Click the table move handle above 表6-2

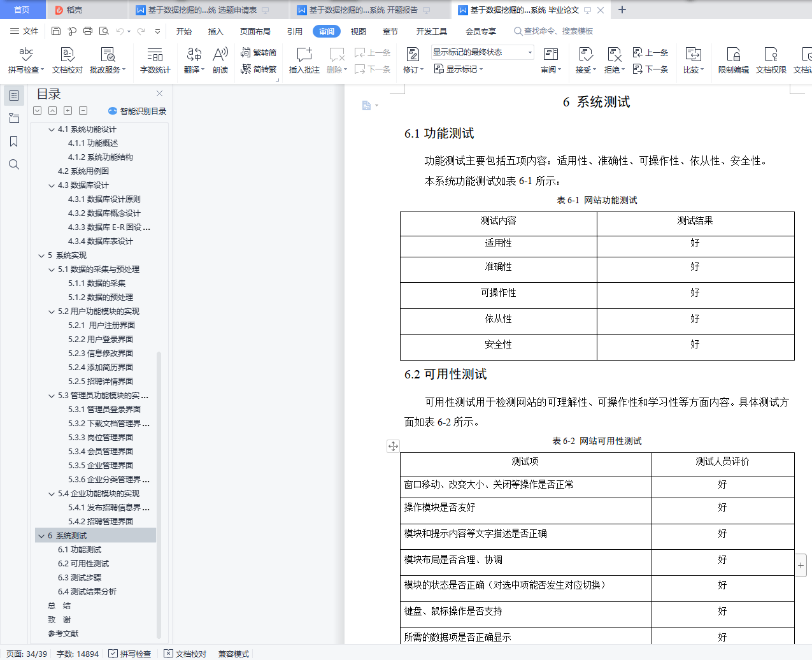point(393,446)
